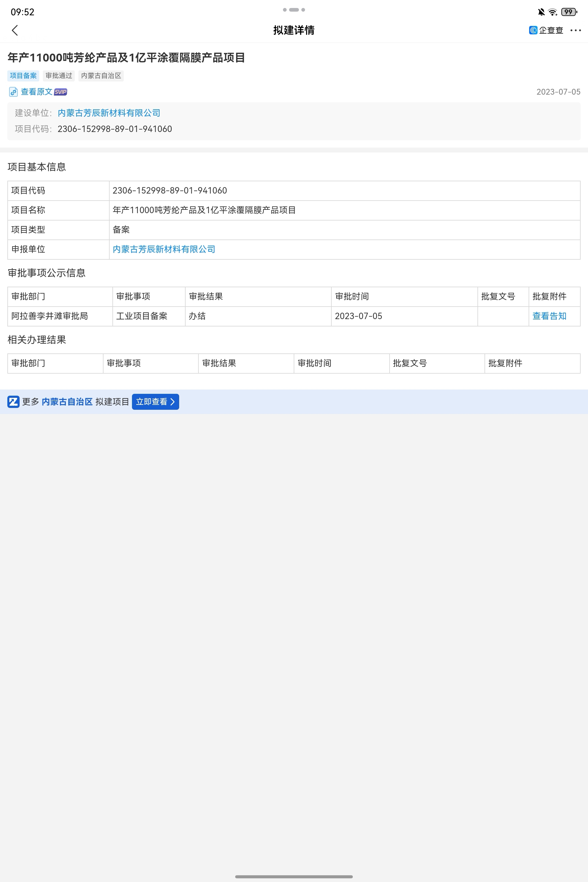Tap the top center page indicator dots
The height and width of the screenshot is (882, 588).
[x=294, y=10]
